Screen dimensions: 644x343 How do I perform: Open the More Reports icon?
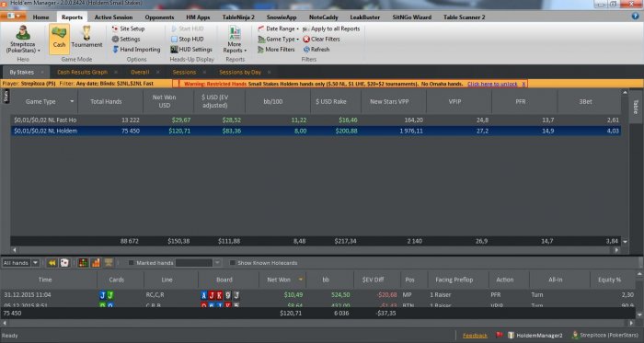(235, 33)
